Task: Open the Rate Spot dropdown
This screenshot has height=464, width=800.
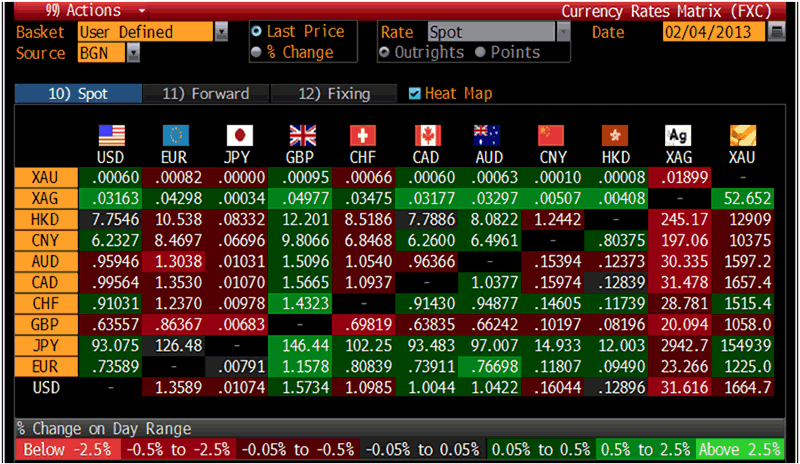Action: (563, 32)
